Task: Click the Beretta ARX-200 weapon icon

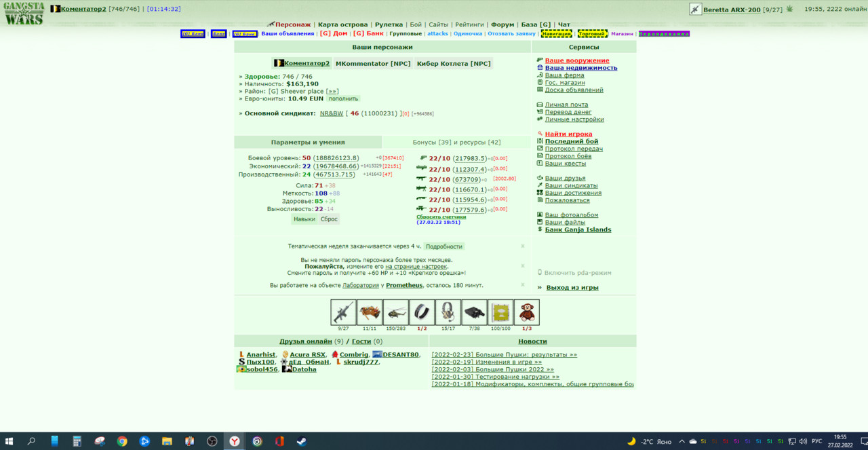Action: tap(696, 10)
